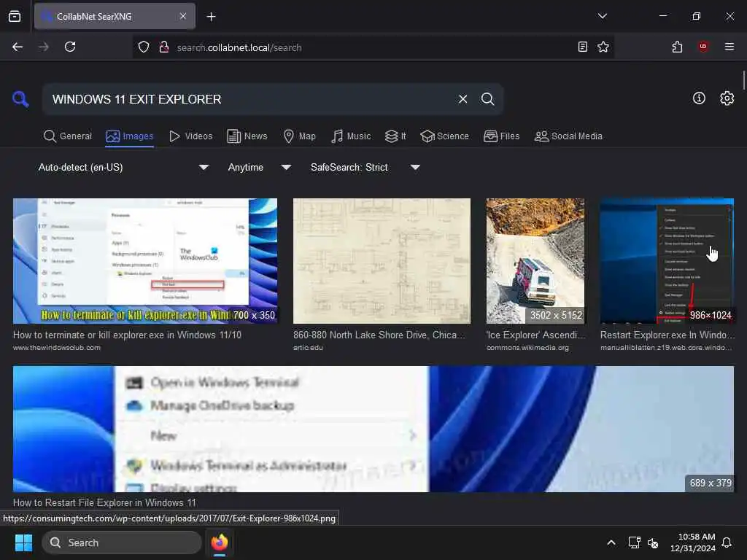Viewport: 747px width, 560px height.
Task: Click the muted volume tray icon
Action: (x=653, y=542)
